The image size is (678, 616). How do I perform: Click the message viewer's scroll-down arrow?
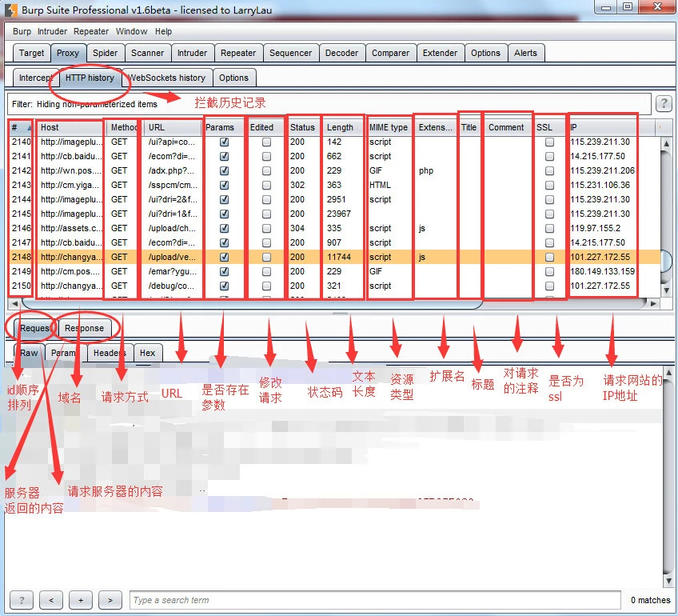[x=668, y=581]
